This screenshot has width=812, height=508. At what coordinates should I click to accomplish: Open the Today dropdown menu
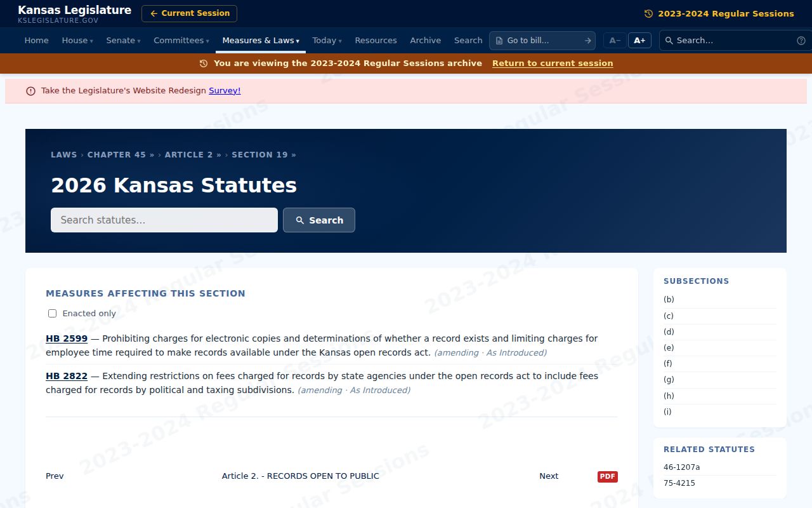click(327, 41)
